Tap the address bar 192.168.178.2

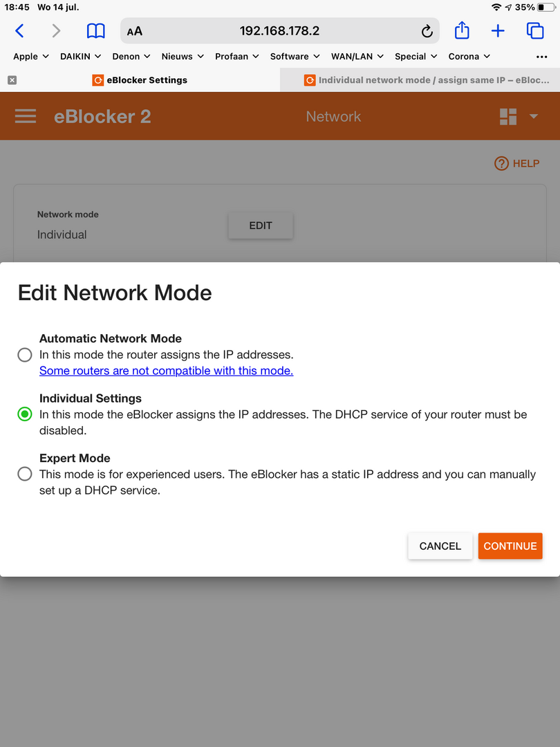click(279, 31)
